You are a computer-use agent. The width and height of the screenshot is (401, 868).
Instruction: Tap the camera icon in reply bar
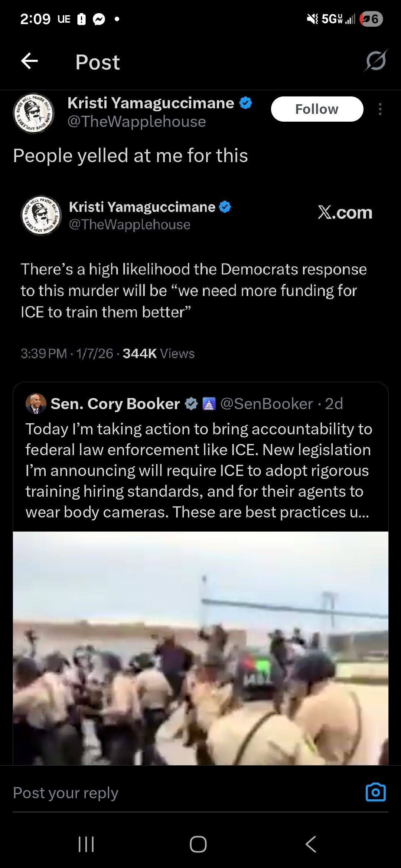click(375, 792)
